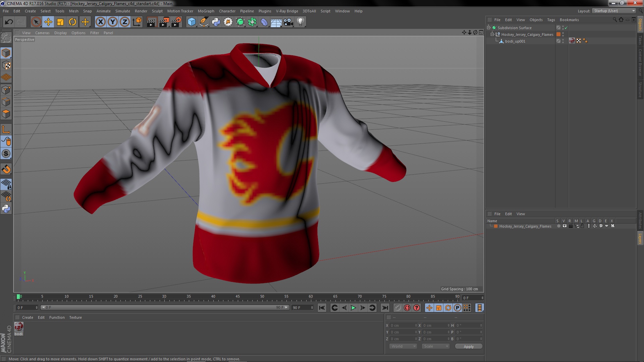Open the V-Ray Bridge menu
The width and height of the screenshot is (644, 362).
[287, 11]
